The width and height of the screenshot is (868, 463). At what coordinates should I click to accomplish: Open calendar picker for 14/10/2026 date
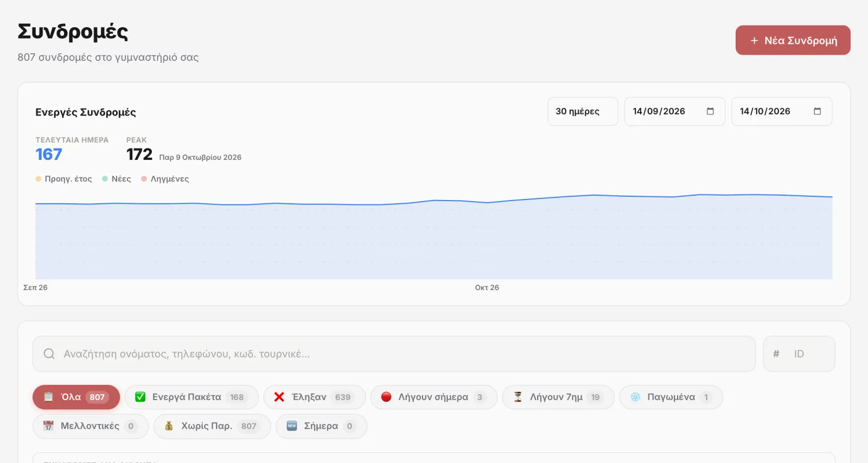pyautogui.click(x=817, y=111)
